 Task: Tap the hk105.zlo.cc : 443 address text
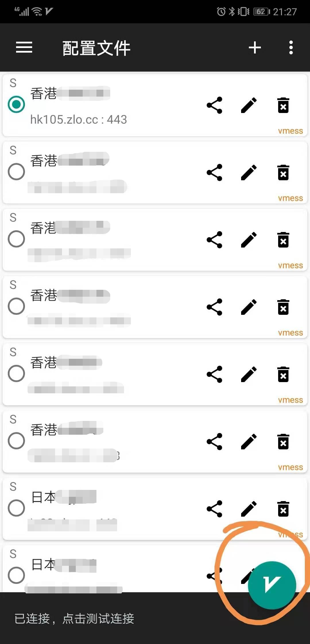coord(78,120)
